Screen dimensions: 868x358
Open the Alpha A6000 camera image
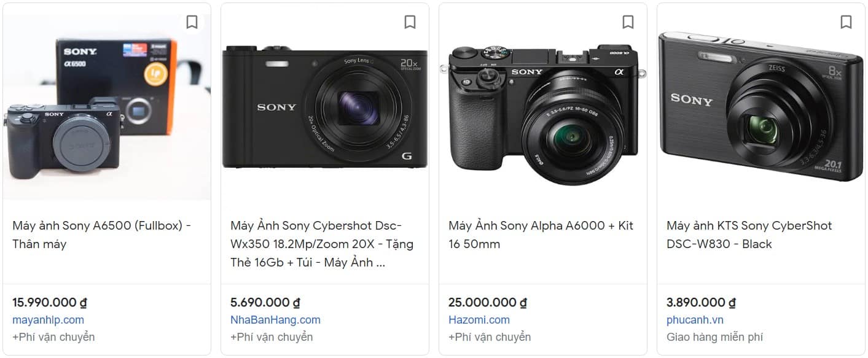point(543,114)
